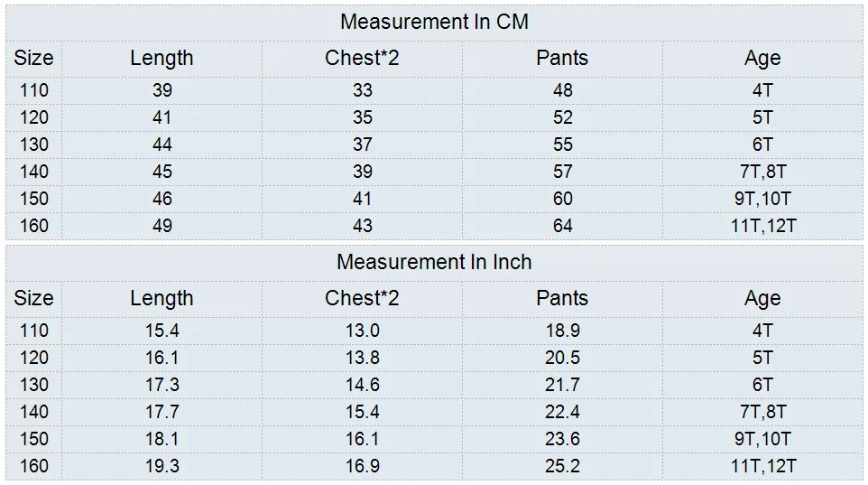Click chest value 13.8 cell
Viewport: 868px width, 485px height.
point(362,358)
